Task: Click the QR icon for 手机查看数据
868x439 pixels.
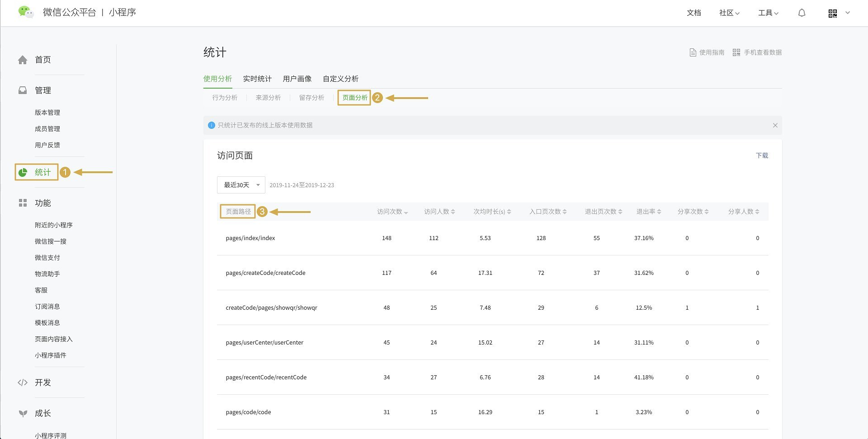Action: (x=736, y=52)
